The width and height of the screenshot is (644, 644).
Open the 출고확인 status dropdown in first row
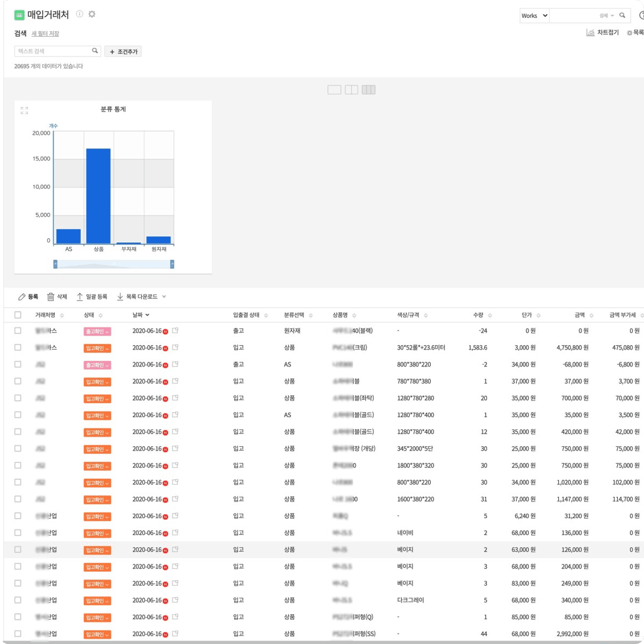[97, 331]
